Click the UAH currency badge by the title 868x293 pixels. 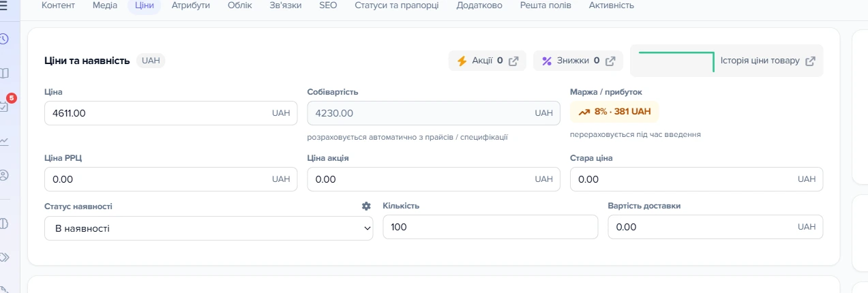[x=151, y=61]
